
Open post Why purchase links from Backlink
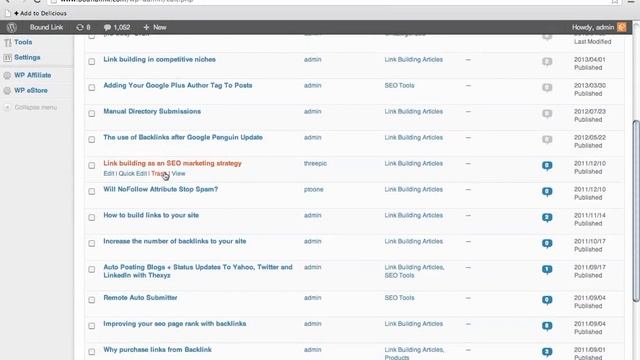157,350
